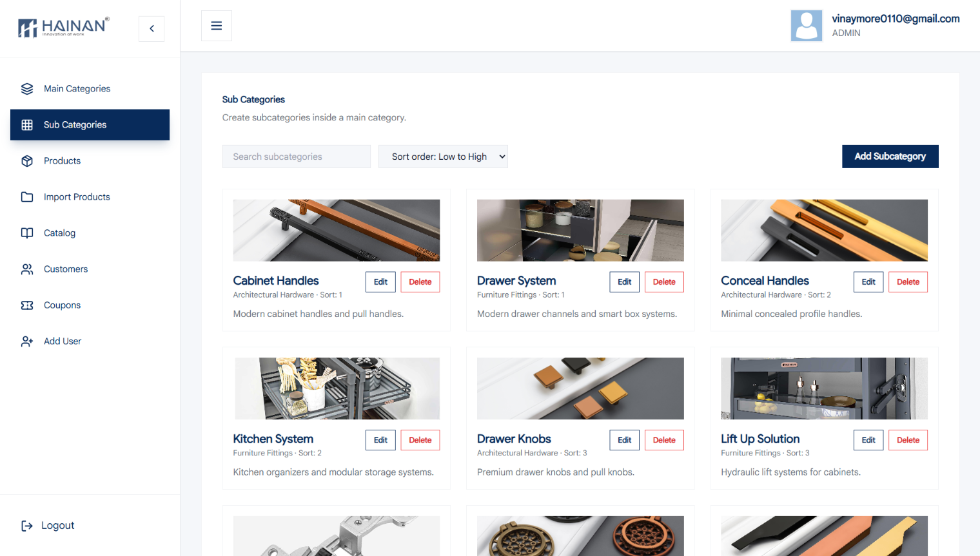Focus the Search subcategories field
This screenshot has height=556, width=980.
[x=297, y=157]
